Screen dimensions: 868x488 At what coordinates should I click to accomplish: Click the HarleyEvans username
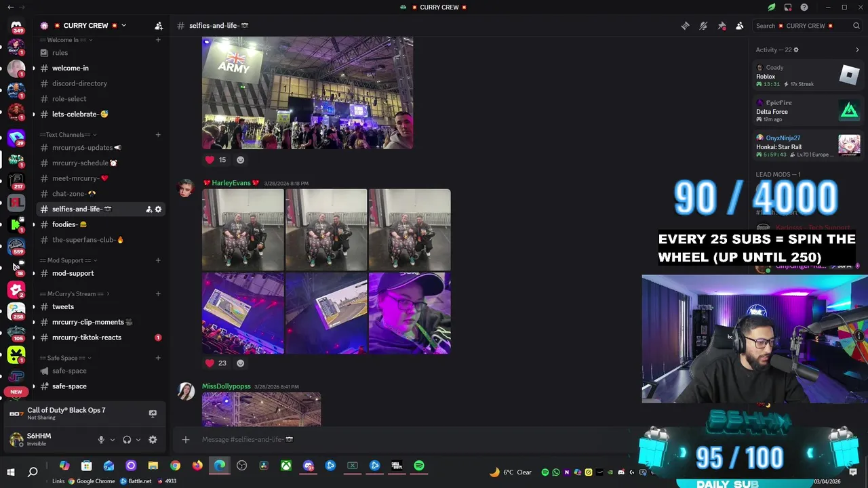click(231, 183)
